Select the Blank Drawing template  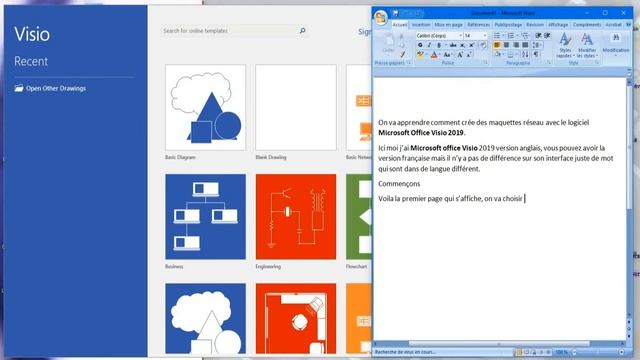tap(296, 107)
